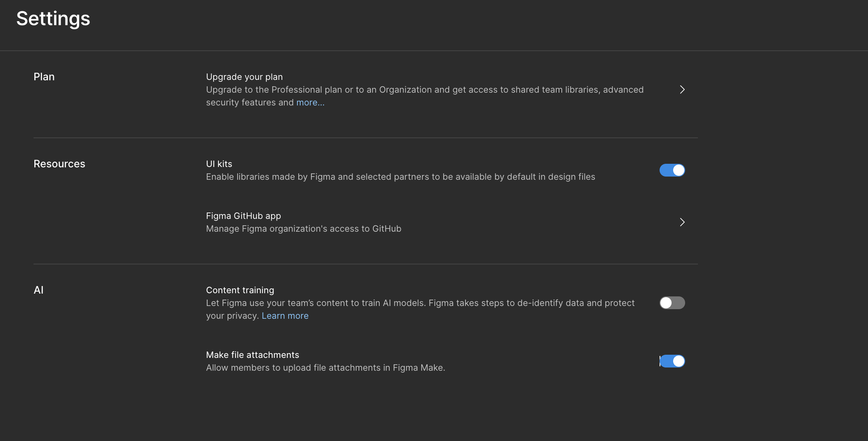Open the Upgrade your plan chevron arrow
The height and width of the screenshot is (441, 868).
(682, 89)
